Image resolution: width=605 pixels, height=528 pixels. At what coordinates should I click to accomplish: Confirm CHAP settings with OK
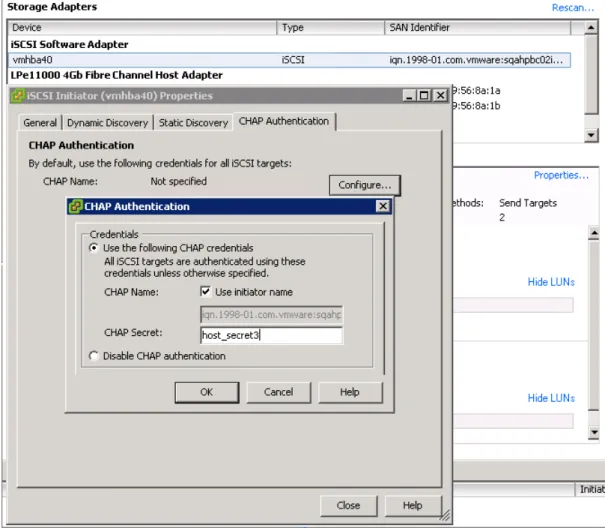pyautogui.click(x=207, y=393)
